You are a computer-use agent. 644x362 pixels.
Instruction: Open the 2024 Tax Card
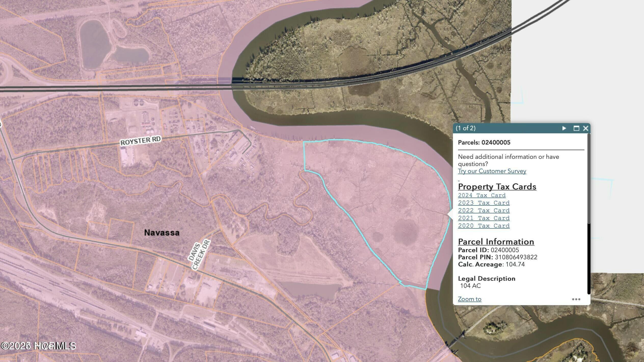click(481, 195)
